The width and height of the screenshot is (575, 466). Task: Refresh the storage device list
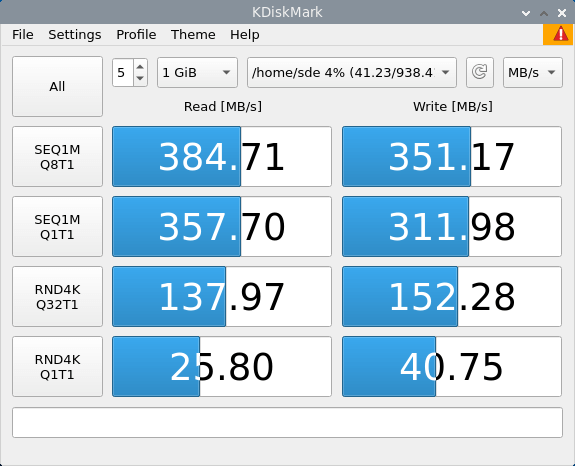coord(480,72)
